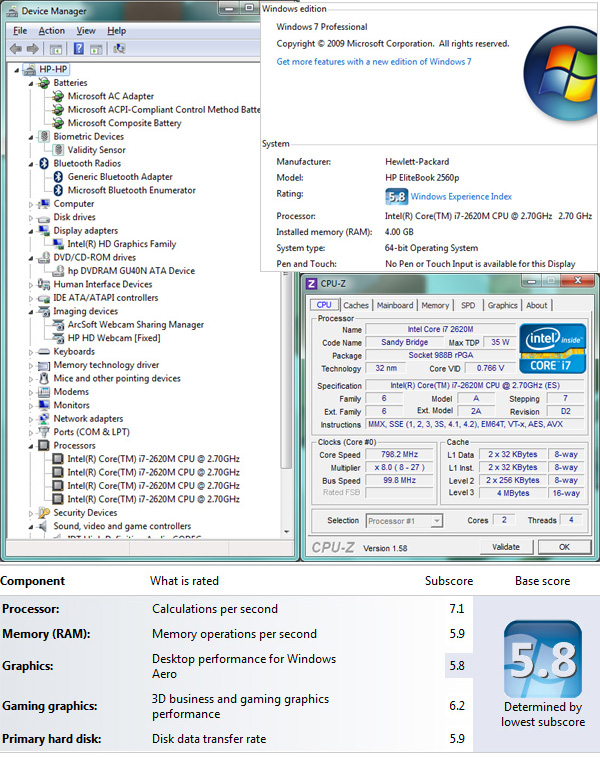The height and width of the screenshot is (757, 600).
Task: Click the Processor subscore 7.1 value
Action: [457, 609]
